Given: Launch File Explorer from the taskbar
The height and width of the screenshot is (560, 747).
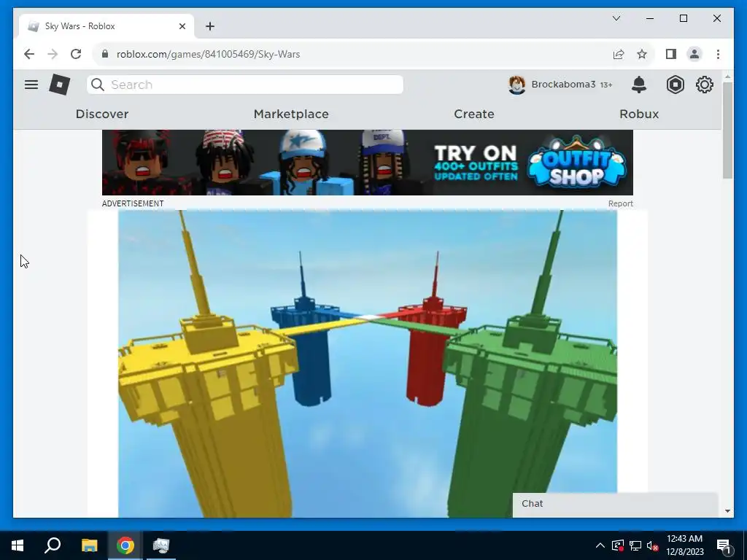Looking at the screenshot, I should point(89,545).
